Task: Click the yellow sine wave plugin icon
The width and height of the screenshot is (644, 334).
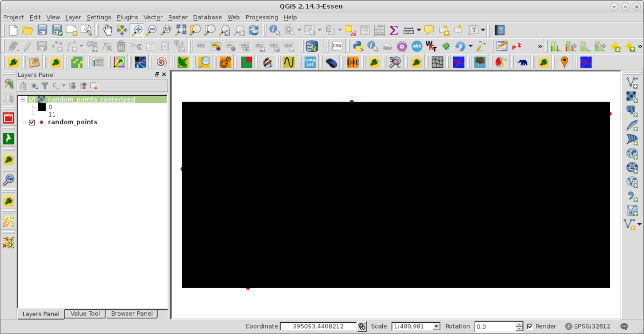Action: tap(289, 62)
